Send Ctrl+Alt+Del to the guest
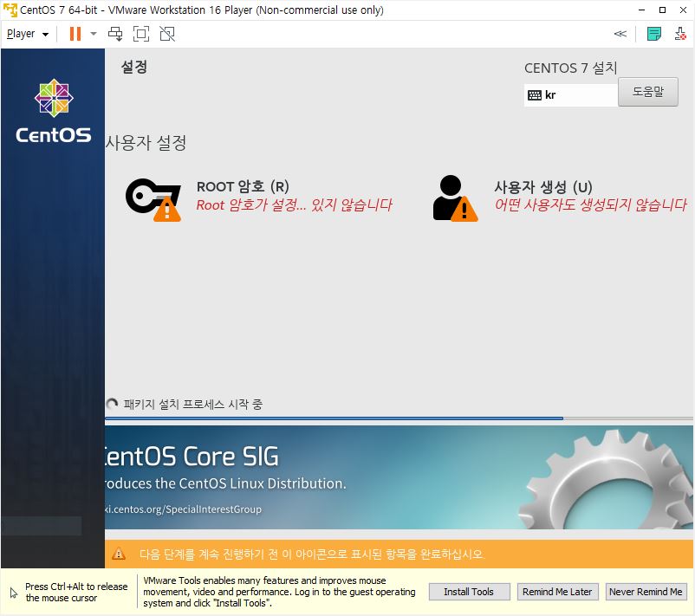Screen dimensions: 695x616 coord(115,34)
